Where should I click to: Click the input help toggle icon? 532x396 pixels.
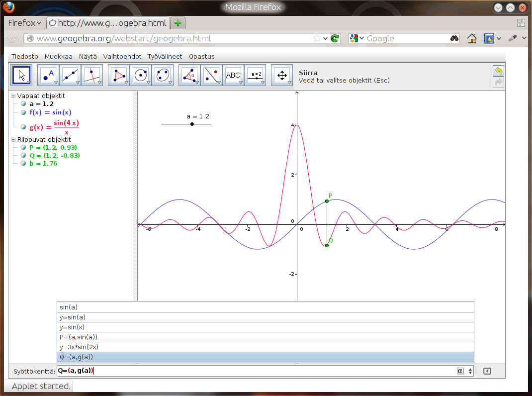coord(487,371)
